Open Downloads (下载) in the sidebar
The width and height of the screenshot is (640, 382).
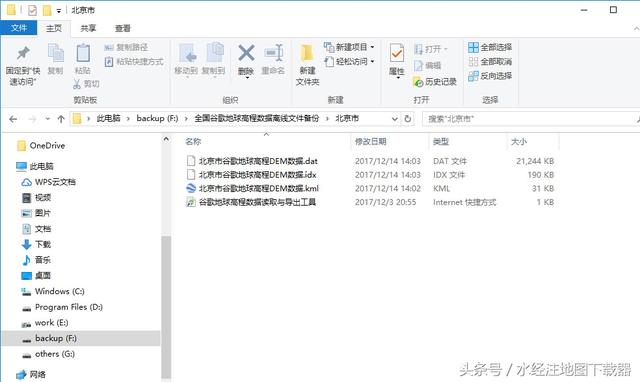(36, 244)
